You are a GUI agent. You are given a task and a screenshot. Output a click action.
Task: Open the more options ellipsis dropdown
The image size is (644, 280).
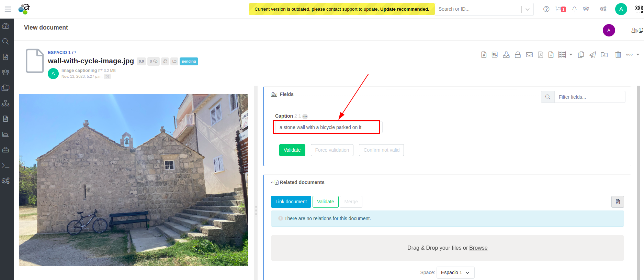coord(632,55)
